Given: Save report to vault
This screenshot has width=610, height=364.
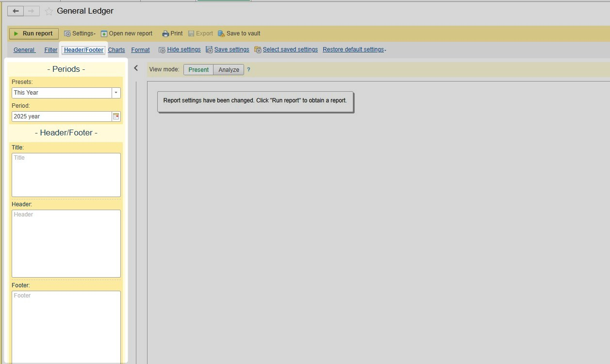Looking at the screenshot, I should click(x=239, y=33).
